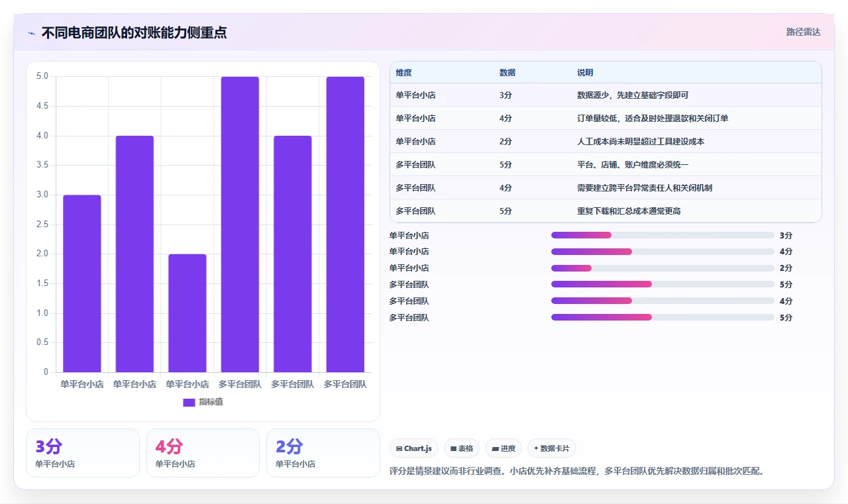Click table cell 数据源少，先建立基础字段即可

point(633,95)
